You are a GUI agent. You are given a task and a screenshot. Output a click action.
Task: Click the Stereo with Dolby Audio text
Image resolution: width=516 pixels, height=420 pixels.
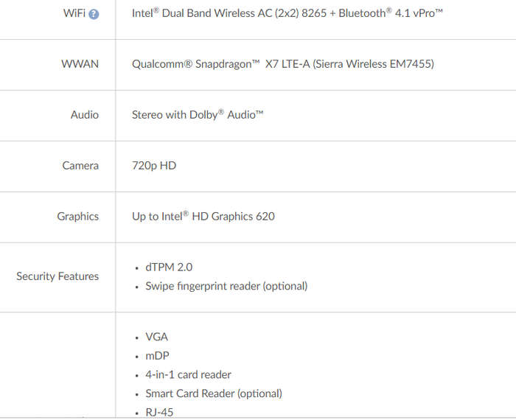[x=198, y=115]
